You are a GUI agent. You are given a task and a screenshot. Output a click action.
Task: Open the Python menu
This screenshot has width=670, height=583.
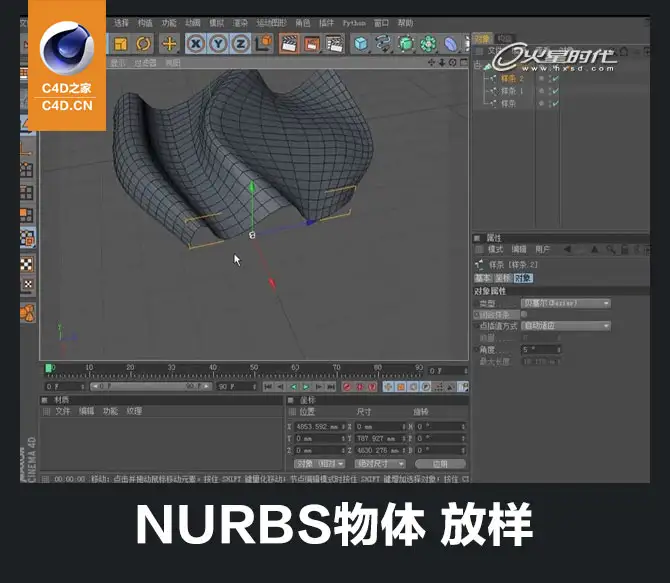pos(354,23)
